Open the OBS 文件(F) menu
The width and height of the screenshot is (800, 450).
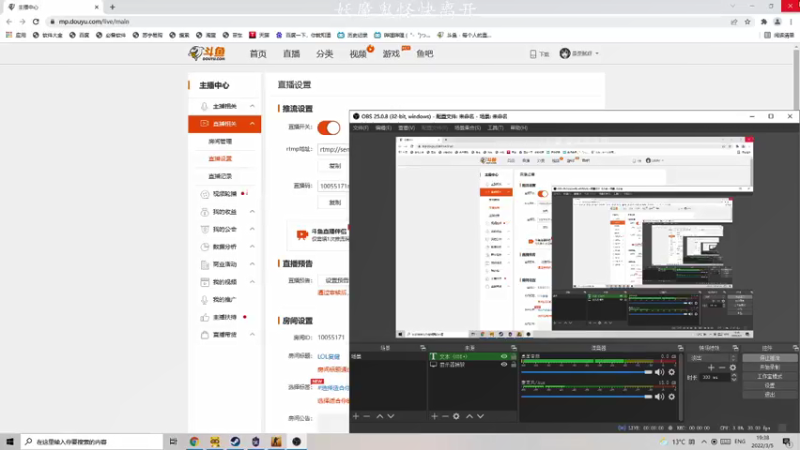pyautogui.click(x=360, y=128)
